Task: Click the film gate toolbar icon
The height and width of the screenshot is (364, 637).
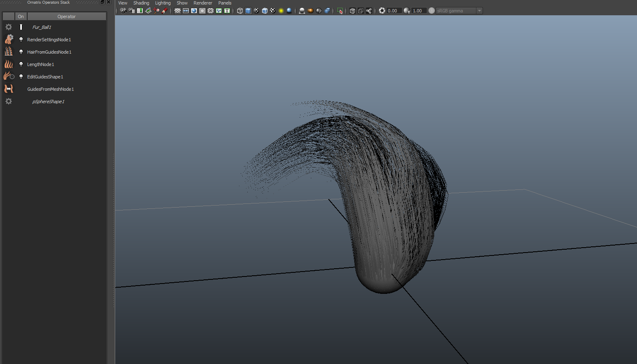Action: pos(186,11)
